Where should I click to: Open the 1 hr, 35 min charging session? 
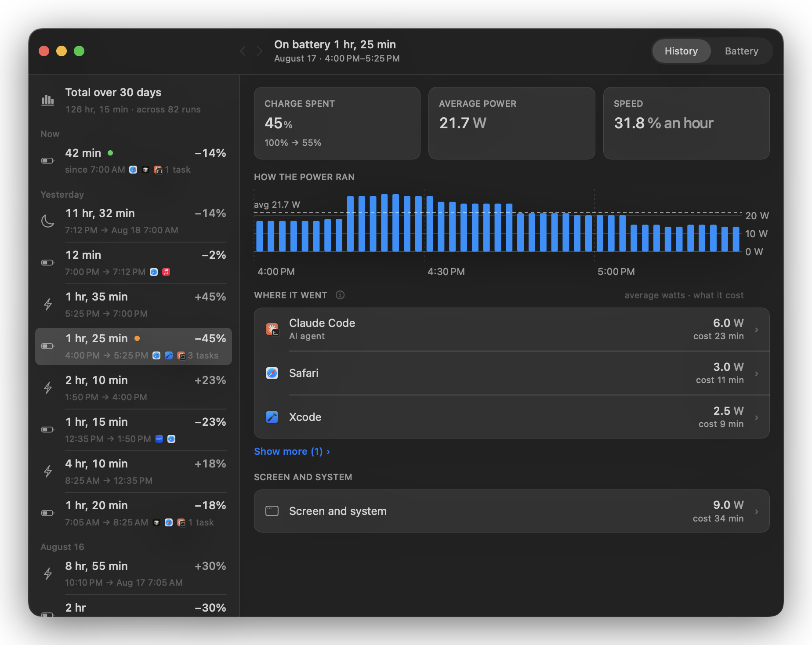click(x=134, y=304)
